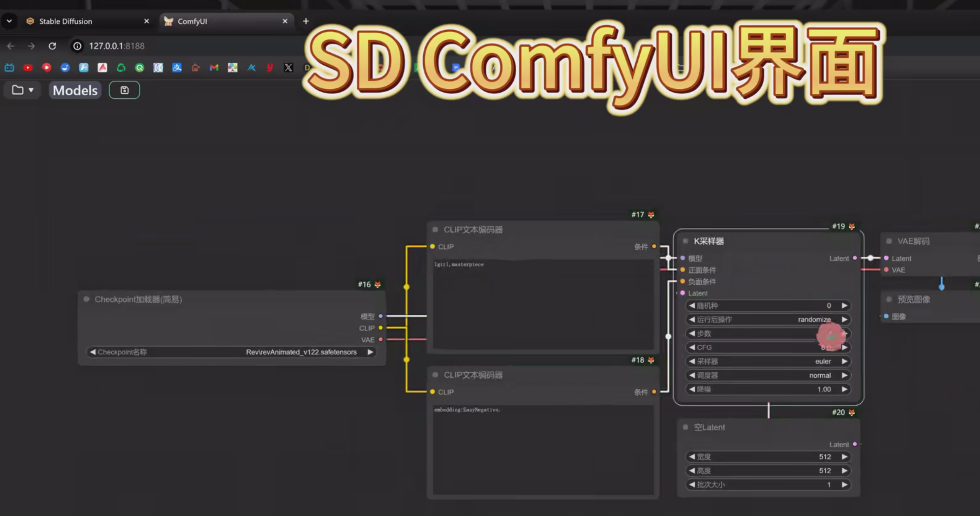Collapse the Checkpoint加载器 node via its dot
The width and height of the screenshot is (980, 516).
[86, 299]
